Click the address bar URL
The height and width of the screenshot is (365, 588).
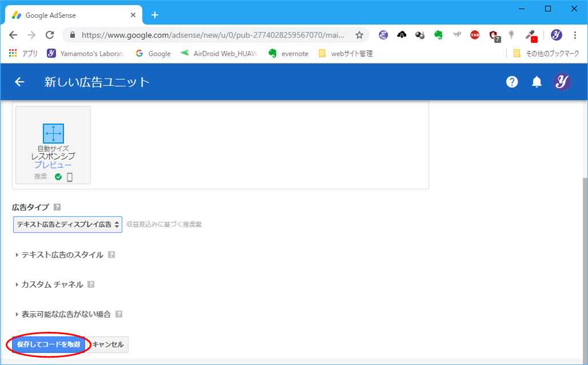pyautogui.click(x=213, y=35)
